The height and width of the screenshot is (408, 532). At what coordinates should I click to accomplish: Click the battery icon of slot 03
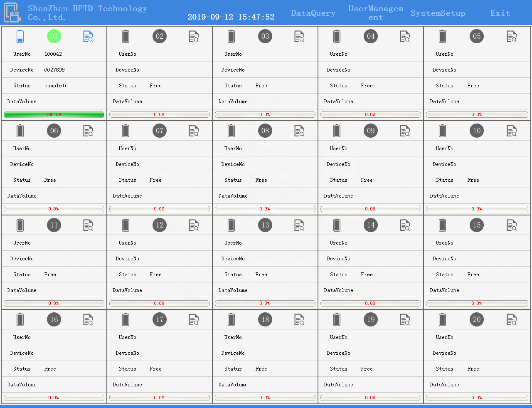231,36
